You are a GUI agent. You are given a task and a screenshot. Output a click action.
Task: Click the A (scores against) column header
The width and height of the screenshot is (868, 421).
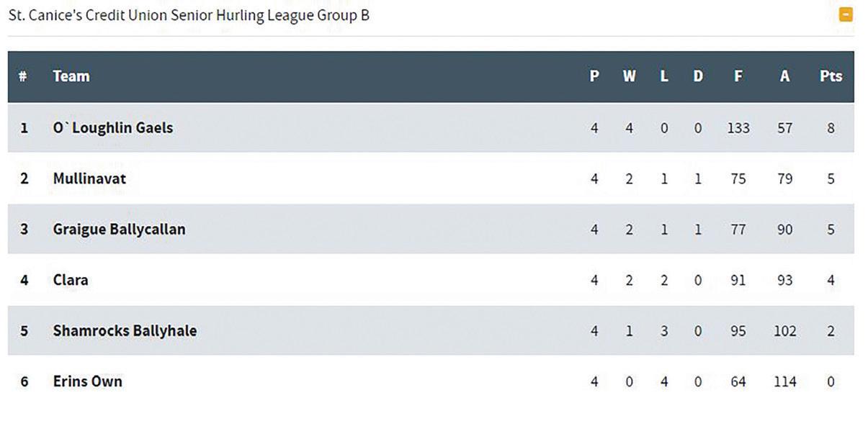784,76
